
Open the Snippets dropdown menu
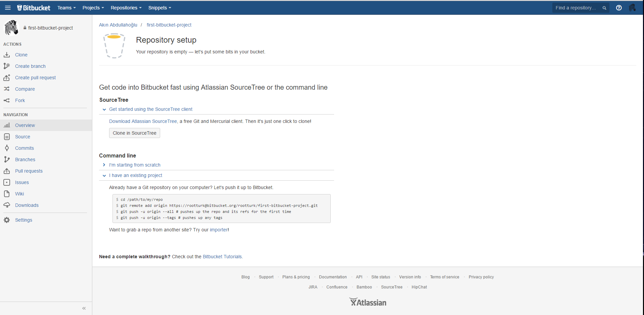tap(160, 8)
